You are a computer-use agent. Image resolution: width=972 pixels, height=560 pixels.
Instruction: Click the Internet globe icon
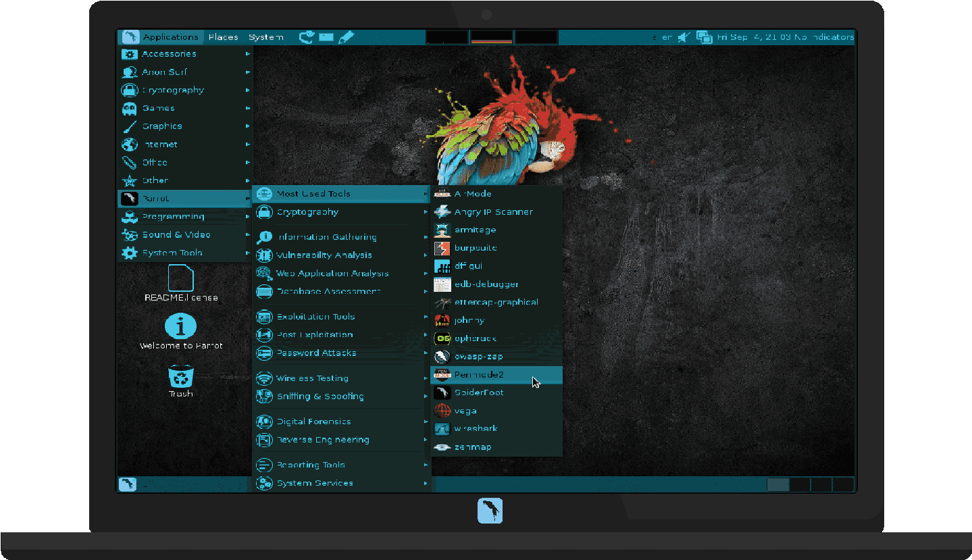click(x=129, y=145)
